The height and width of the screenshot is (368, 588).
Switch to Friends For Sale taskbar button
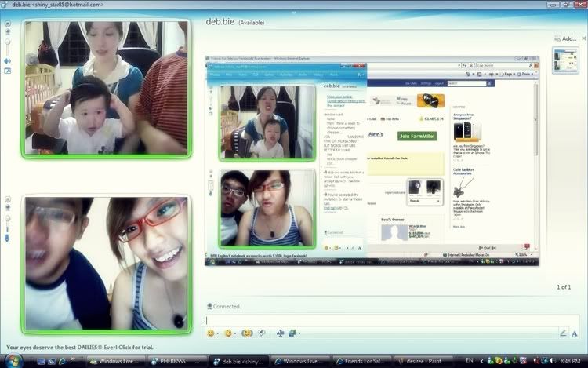(361, 361)
